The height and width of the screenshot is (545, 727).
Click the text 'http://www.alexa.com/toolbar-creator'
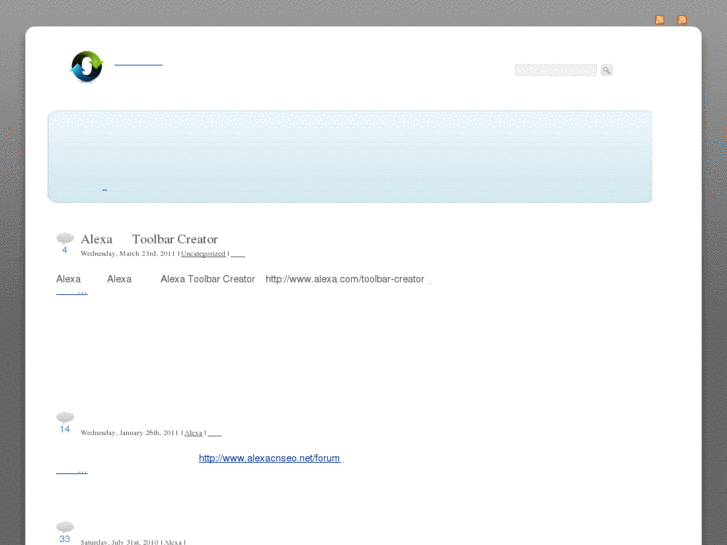345,279
